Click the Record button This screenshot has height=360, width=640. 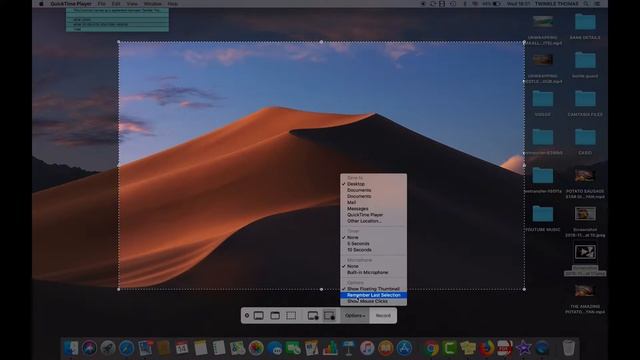(383, 316)
